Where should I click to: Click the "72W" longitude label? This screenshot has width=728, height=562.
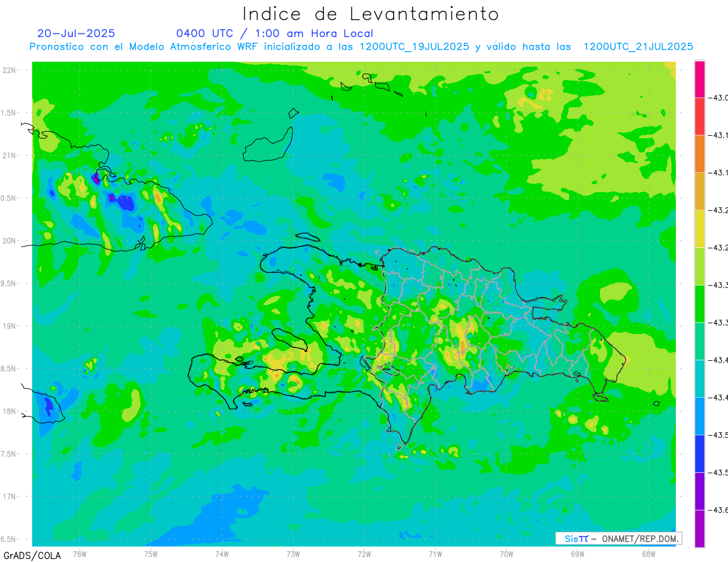point(364,554)
